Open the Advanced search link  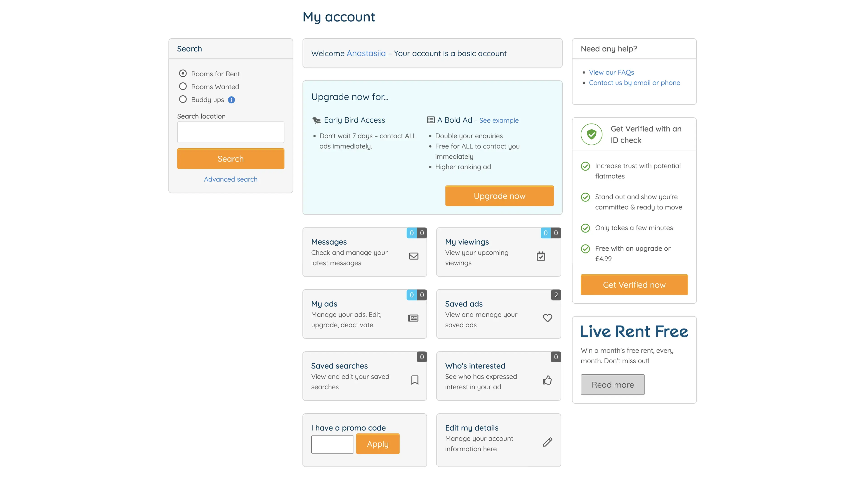231,179
